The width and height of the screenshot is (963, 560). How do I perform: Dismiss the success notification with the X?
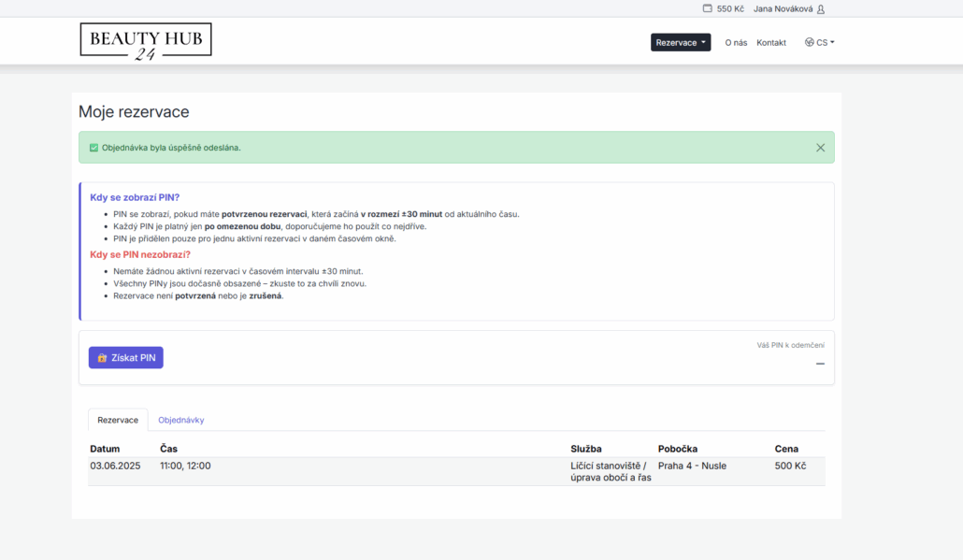click(x=820, y=148)
